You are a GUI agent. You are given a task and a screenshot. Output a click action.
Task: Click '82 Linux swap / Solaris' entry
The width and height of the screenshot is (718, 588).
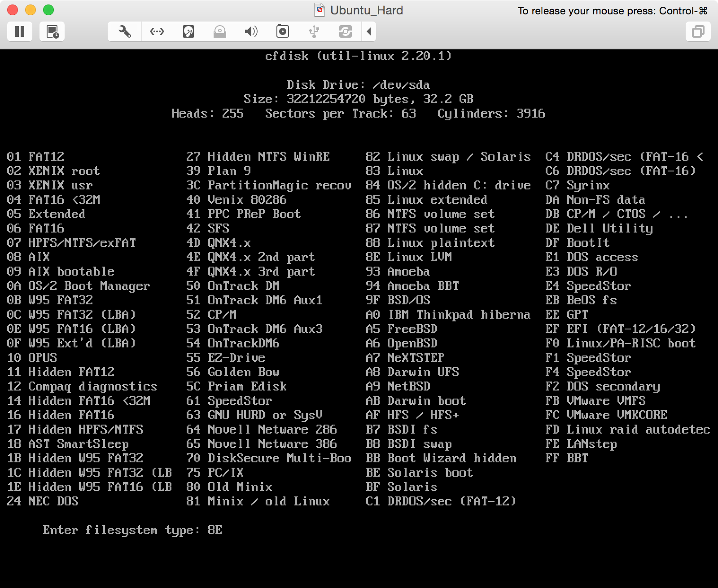point(448,157)
